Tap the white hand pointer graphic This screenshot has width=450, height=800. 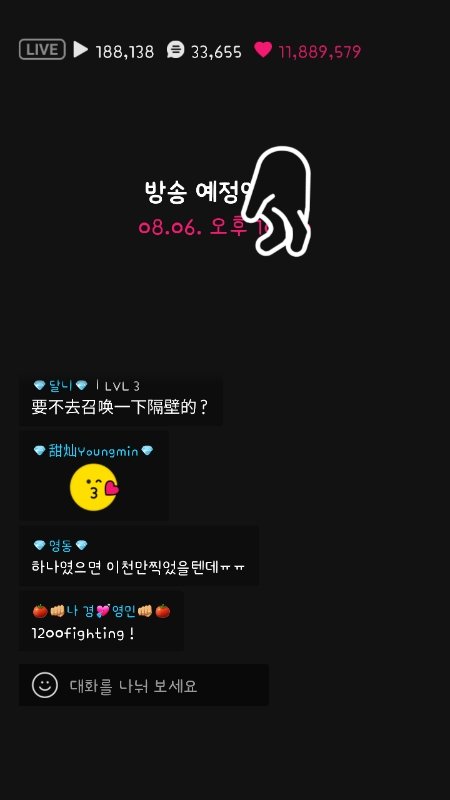pos(278,202)
